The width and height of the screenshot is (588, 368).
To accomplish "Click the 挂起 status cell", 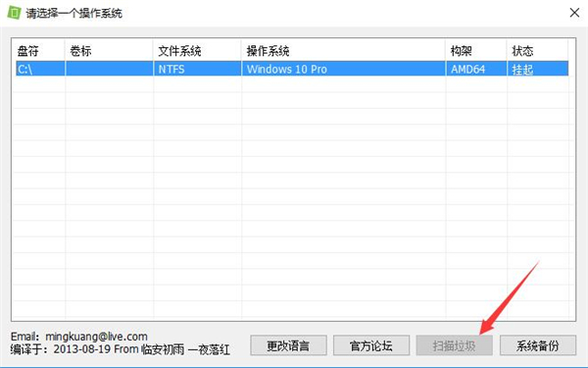I will (538, 69).
